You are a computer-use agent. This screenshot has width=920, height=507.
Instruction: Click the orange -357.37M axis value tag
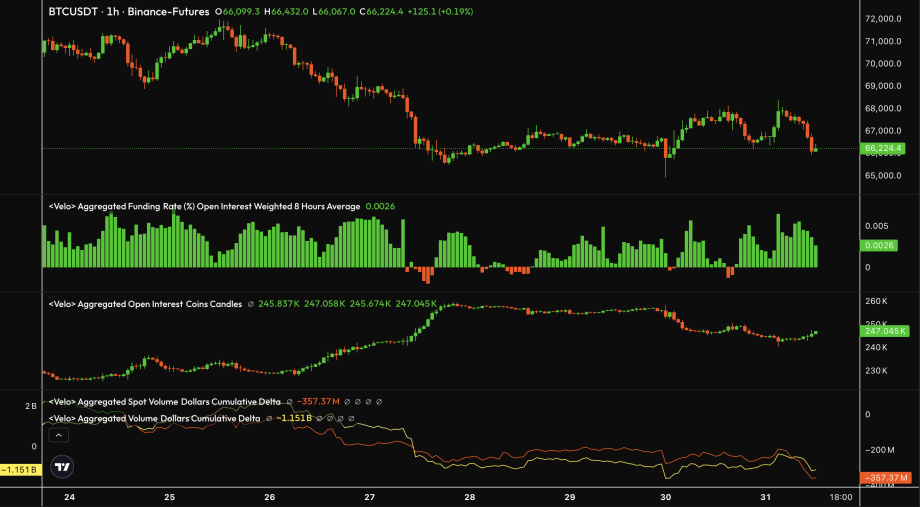[886, 478]
